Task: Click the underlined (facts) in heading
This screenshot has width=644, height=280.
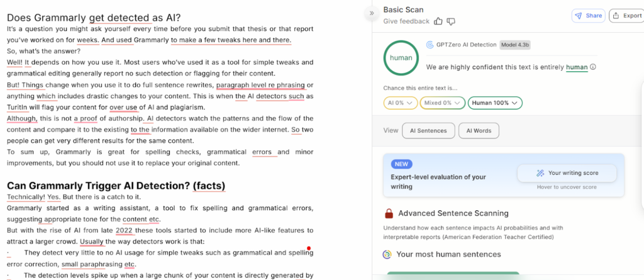Action: coord(209,186)
